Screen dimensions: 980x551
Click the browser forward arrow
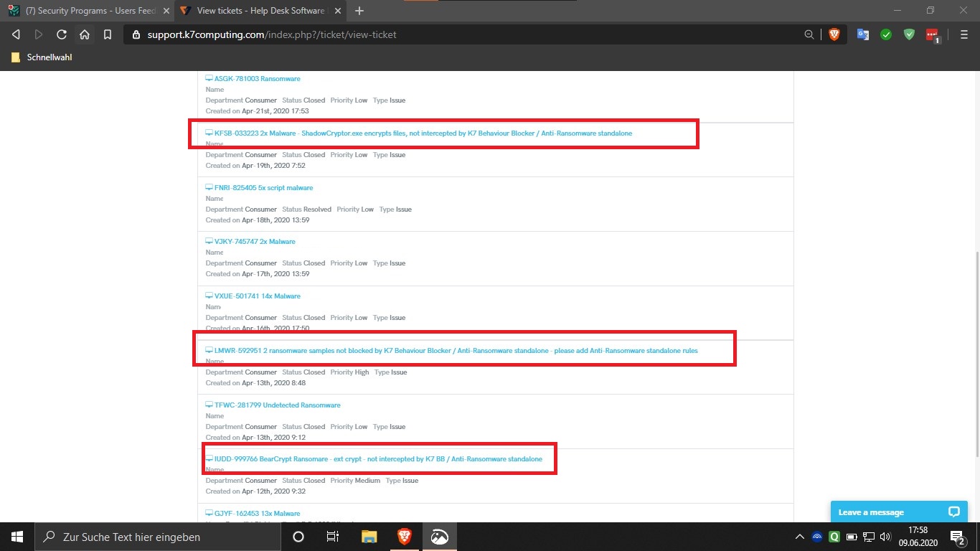pyautogui.click(x=39, y=34)
